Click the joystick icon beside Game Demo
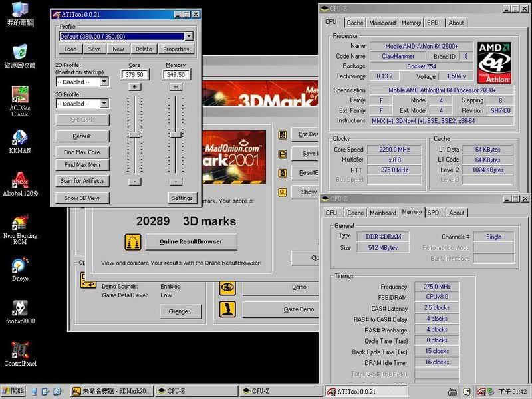This screenshot has width=532, height=399. [x=227, y=309]
